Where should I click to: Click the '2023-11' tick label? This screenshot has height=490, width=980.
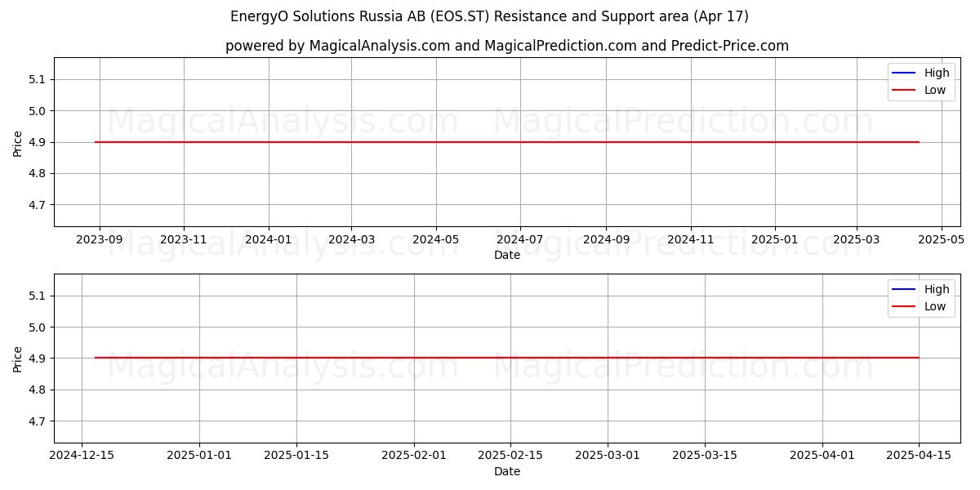(x=184, y=239)
